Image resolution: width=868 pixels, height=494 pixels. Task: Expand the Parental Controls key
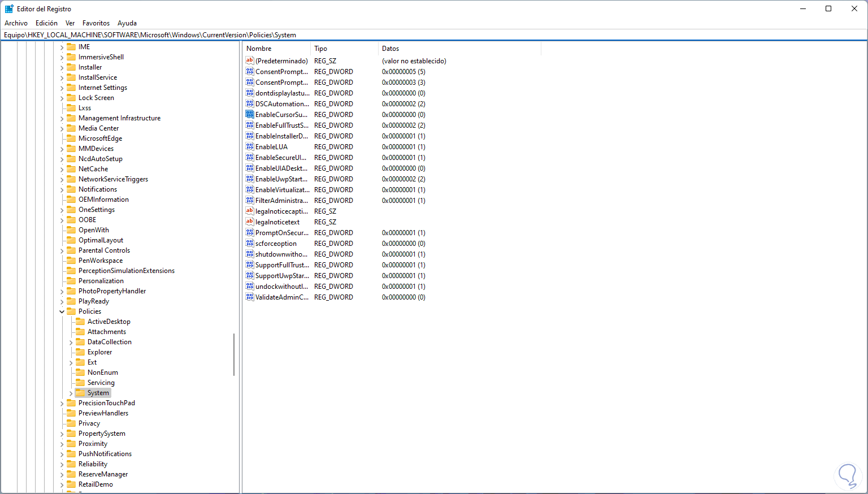click(62, 250)
